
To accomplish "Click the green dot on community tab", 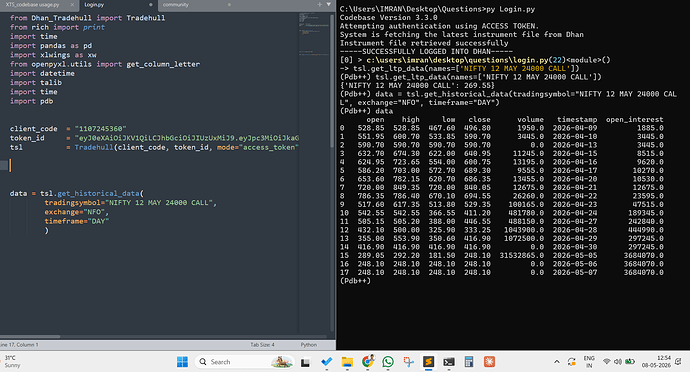I will [x=229, y=5].
